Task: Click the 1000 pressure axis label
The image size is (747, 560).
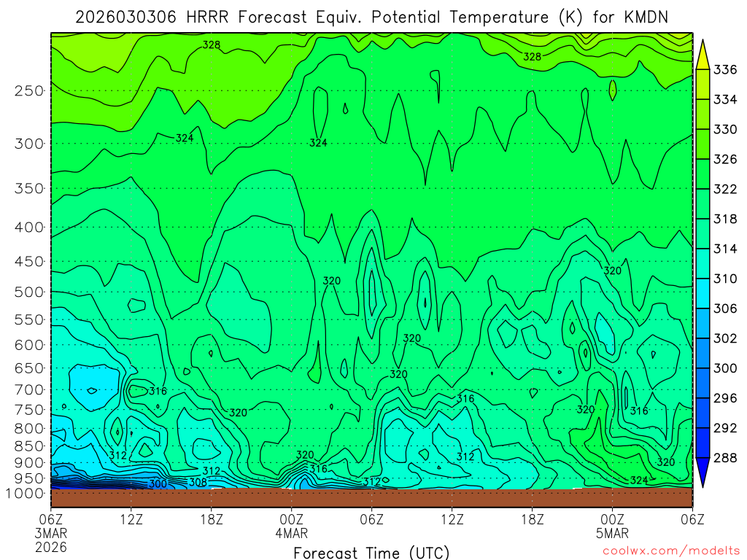Action: (x=25, y=494)
